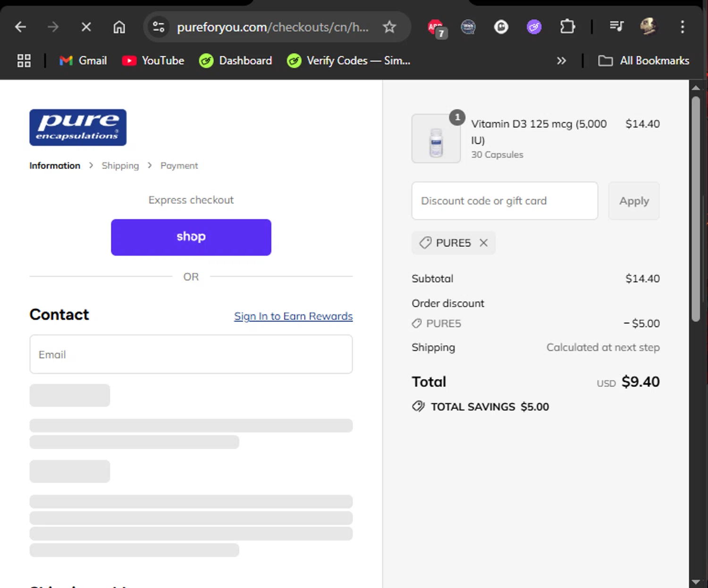Select the Shipping breadcrumb step
Screen dimensions: 708x588
click(x=120, y=166)
